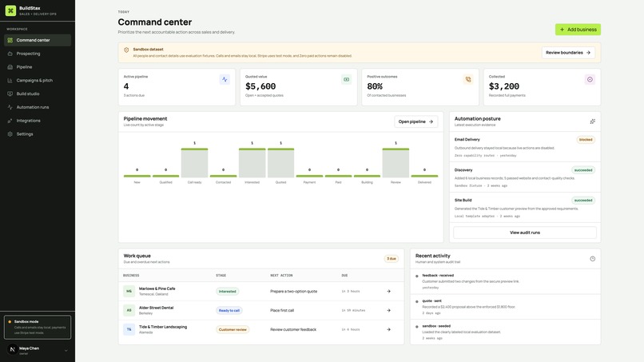Click the Collected payments icon
The width and height of the screenshot is (644, 362).
tap(590, 79)
